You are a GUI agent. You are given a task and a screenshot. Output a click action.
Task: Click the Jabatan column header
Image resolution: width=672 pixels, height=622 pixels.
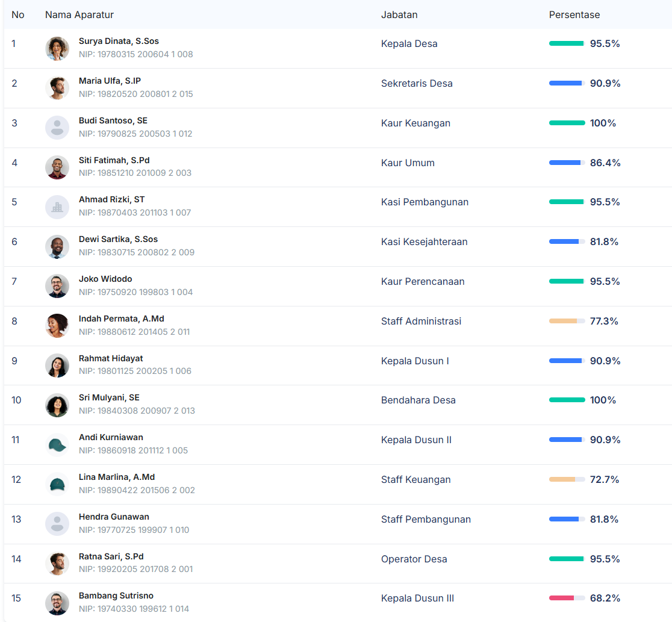click(x=399, y=14)
